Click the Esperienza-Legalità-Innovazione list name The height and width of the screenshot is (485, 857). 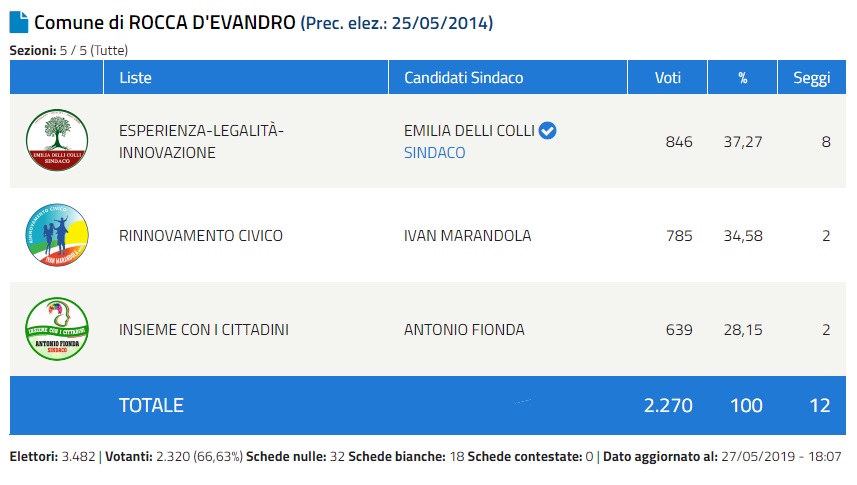click(201, 141)
